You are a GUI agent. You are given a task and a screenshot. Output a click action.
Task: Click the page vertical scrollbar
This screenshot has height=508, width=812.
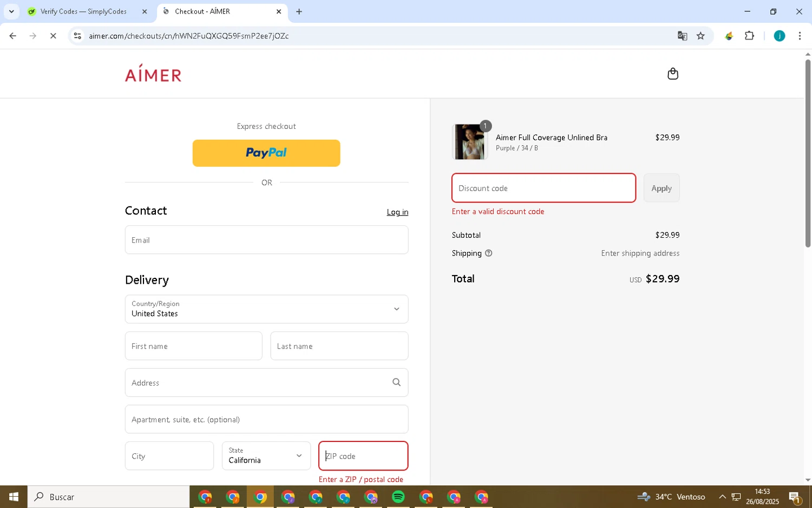[808, 153]
